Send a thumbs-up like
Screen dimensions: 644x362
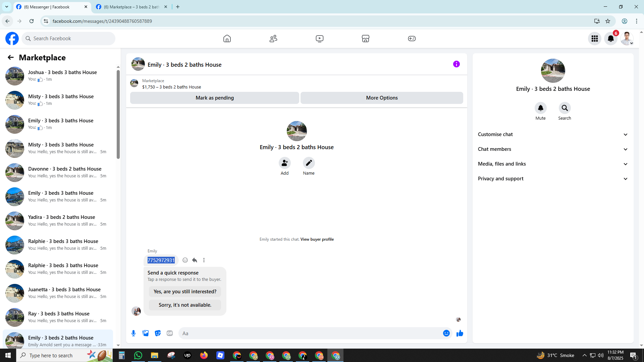[x=460, y=333]
